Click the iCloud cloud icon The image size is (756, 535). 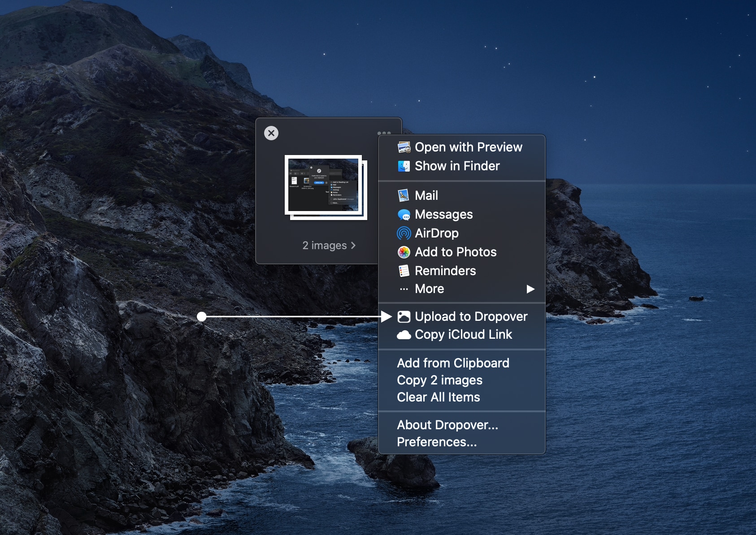[404, 335]
